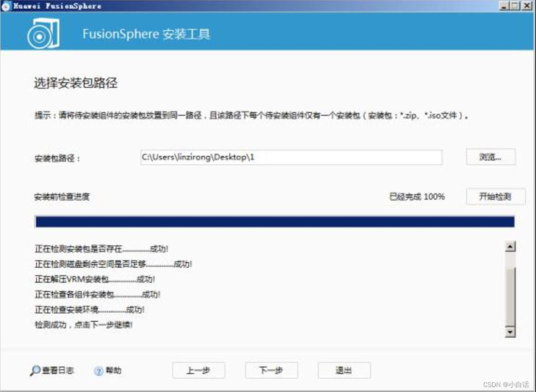536x392 pixels.
Task: Click the FusionSphere 安装工具 banner title
Action: click(146, 34)
